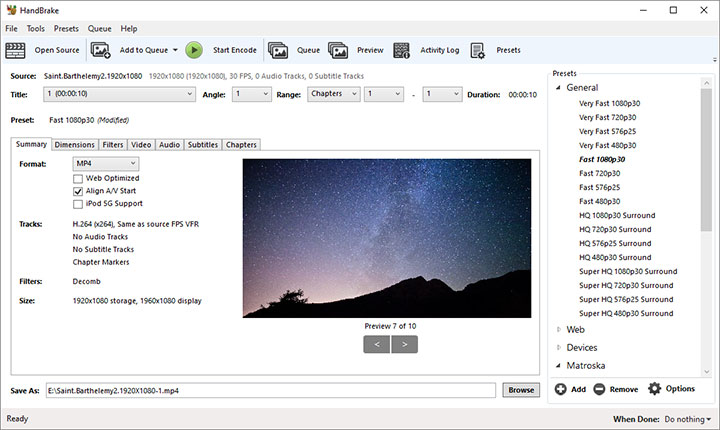This screenshot has height=430, width=720.
Task: Expand the Devices presets group
Action: pos(558,347)
